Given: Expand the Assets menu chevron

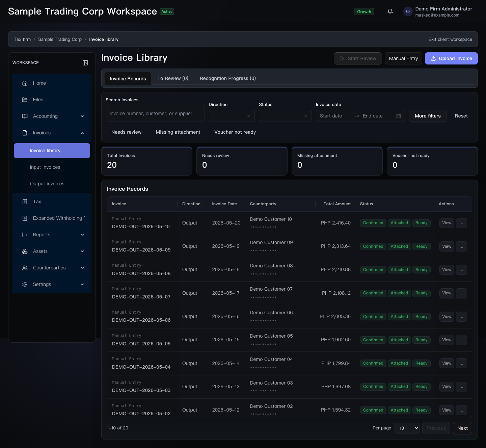Looking at the screenshot, I should [82, 252].
